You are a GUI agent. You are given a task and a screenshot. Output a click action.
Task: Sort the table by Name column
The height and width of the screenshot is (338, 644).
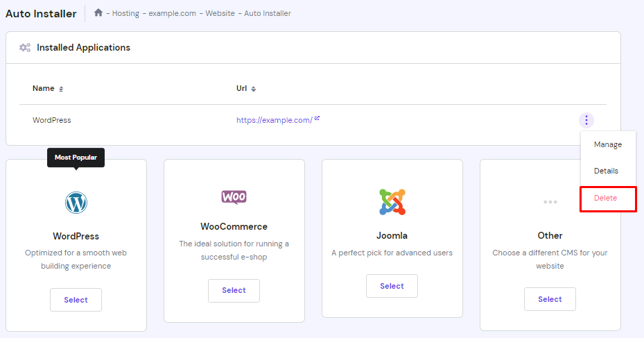click(61, 89)
